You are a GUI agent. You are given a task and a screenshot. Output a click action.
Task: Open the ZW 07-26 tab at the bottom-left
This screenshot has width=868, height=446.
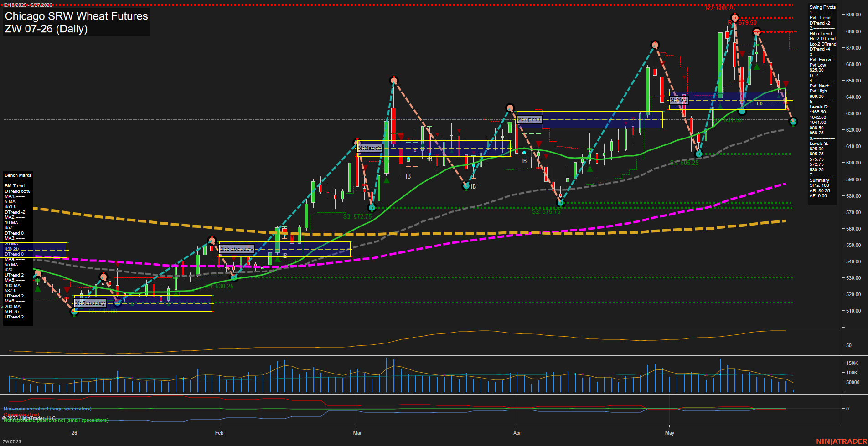[x=12, y=441]
